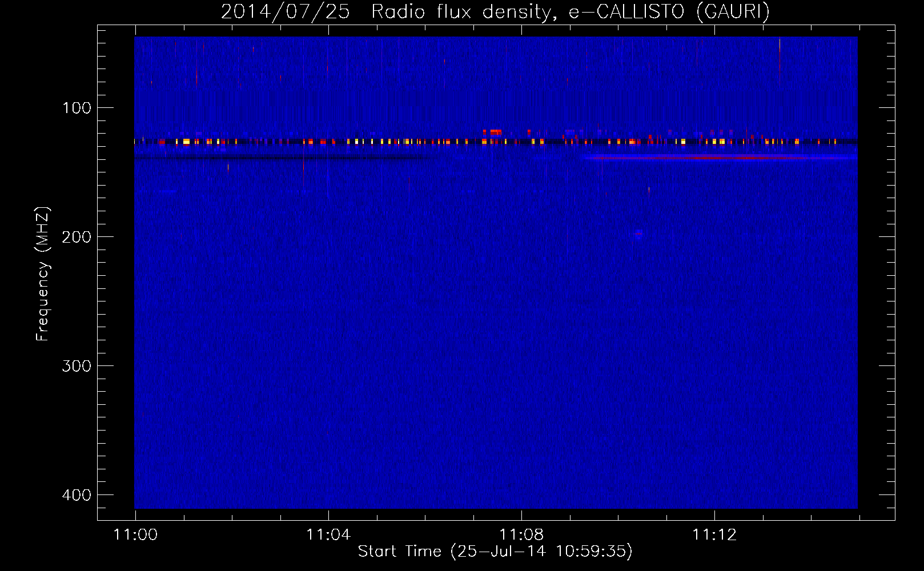The height and width of the screenshot is (571, 924).
Task: Click the plot title "2014/07/25 Radio flux density, e-CALLISTO (GAURI)"
Action: [x=495, y=11]
